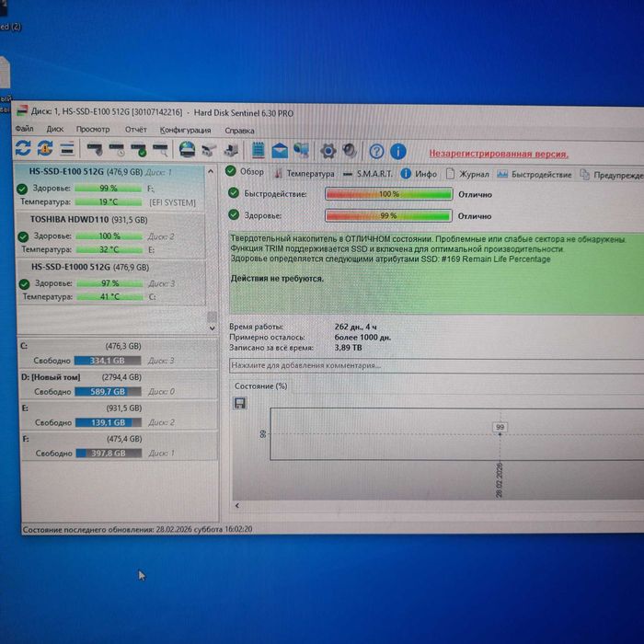Switch to the S.M.A.R.T. tab
The height and width of the screenshot is (644, 644).
click(368, 174)
